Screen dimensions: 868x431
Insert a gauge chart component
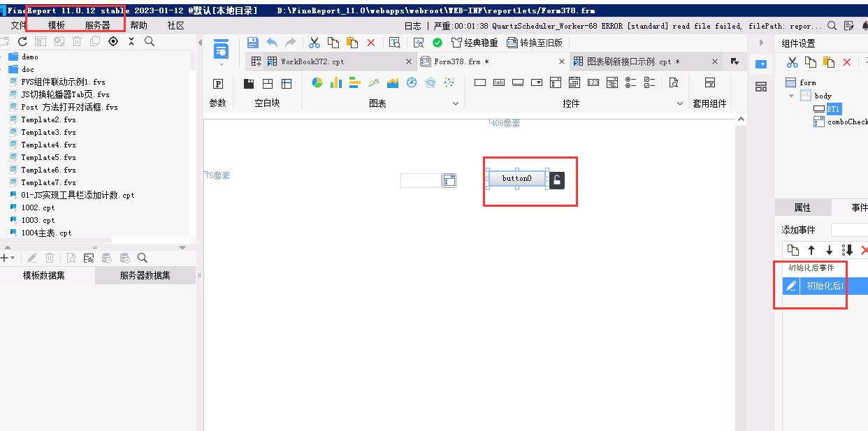click(x=412, y=83)
